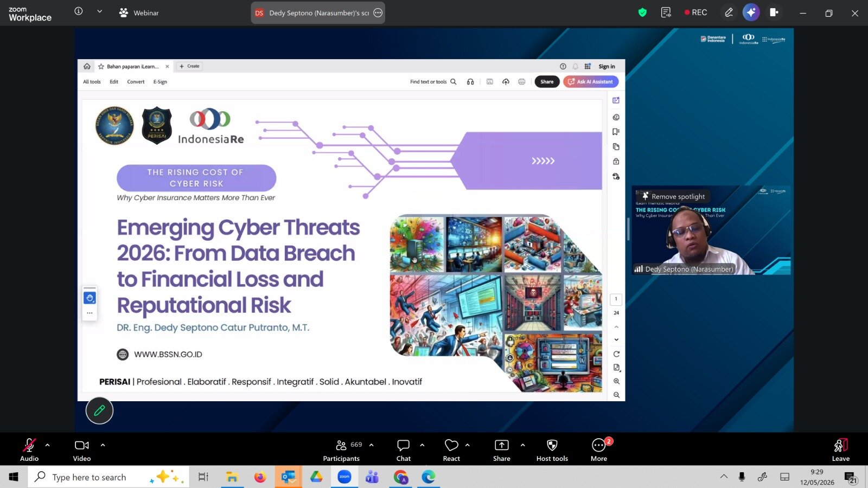Click the Create new tab button
This screenshot has width=868, height=488.
[x=190, y=66]
